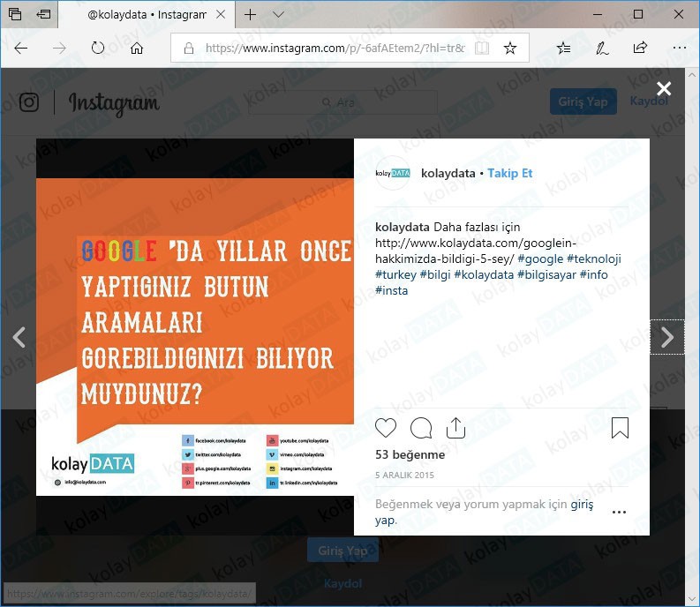Click the scrollbar up arrow

point(692,75)
